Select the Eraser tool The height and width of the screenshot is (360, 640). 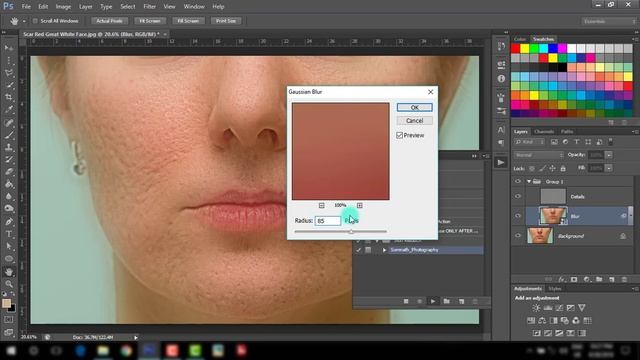click(9, 172)
